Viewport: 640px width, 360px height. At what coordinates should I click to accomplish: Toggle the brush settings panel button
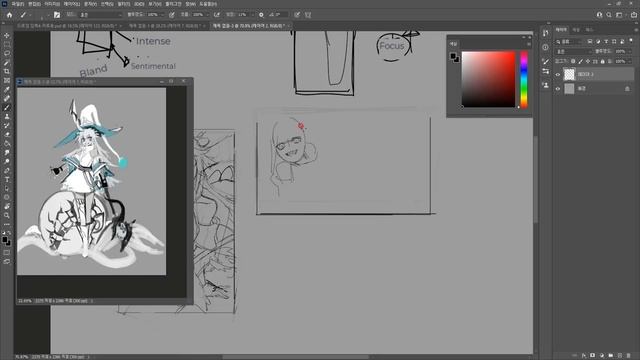tap(57, 15)
